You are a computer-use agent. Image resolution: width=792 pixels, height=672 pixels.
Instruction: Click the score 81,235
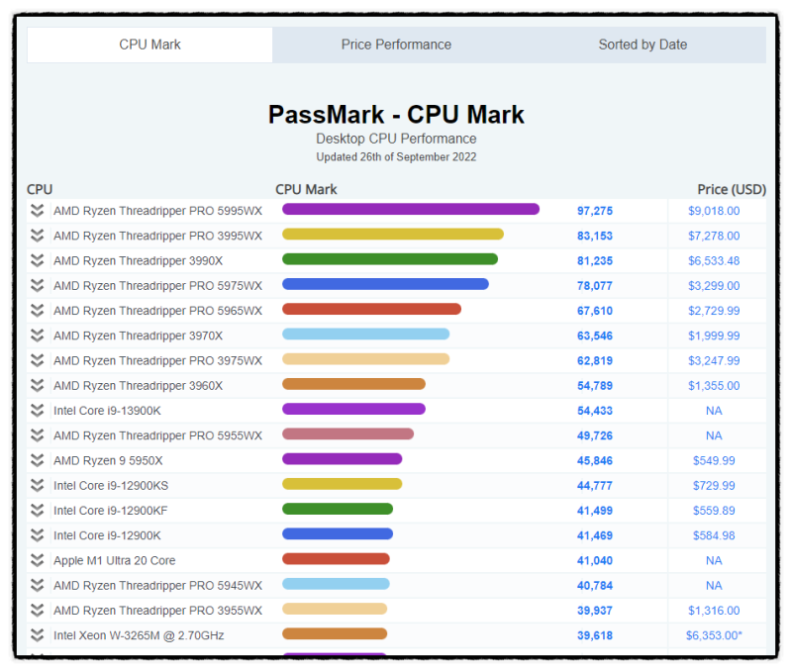pos(595,261)
